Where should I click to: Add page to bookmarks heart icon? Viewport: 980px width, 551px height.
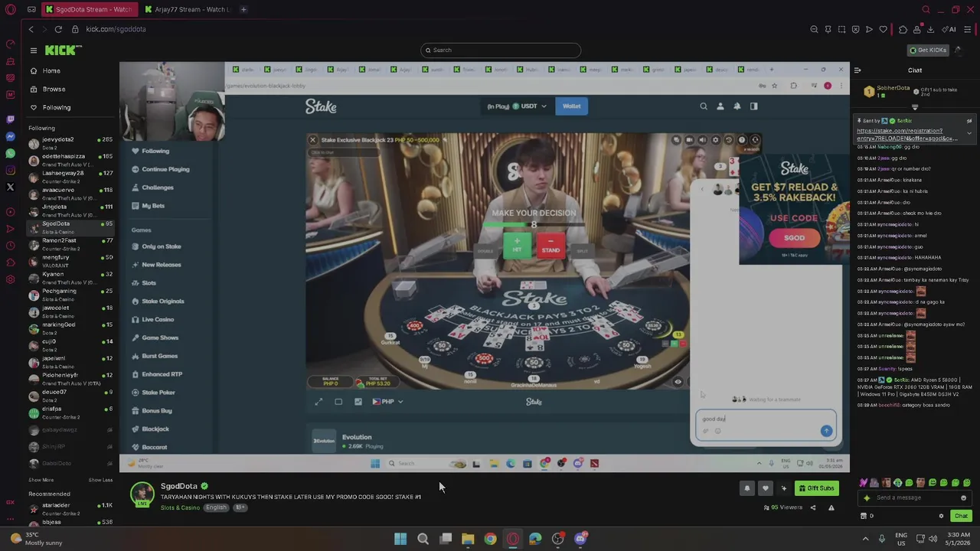tap(883, 29)
